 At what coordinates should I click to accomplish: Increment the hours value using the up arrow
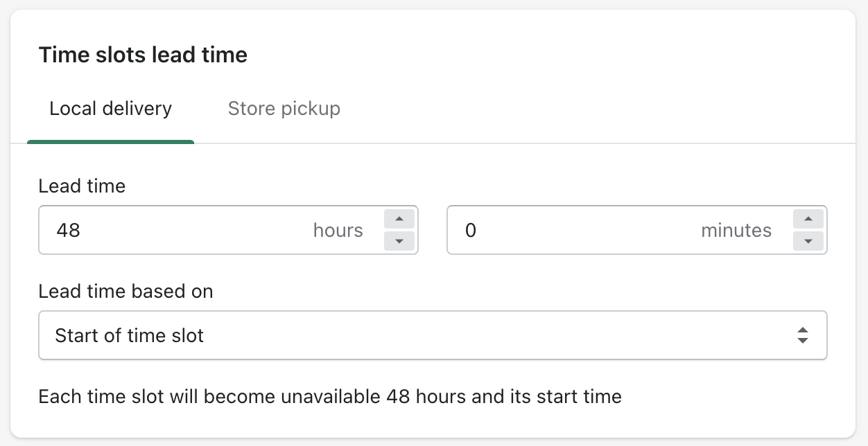coord(399,219)
